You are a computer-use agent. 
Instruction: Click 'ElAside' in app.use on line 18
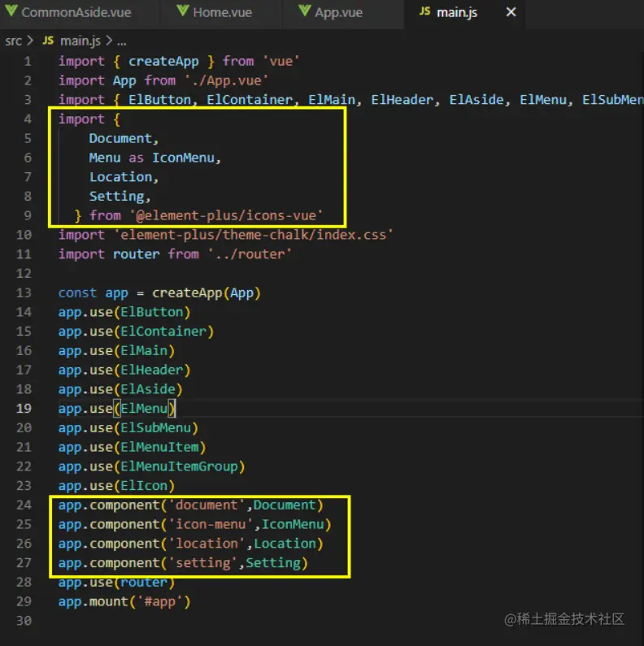pyautogui.click(x=148, y=389)
